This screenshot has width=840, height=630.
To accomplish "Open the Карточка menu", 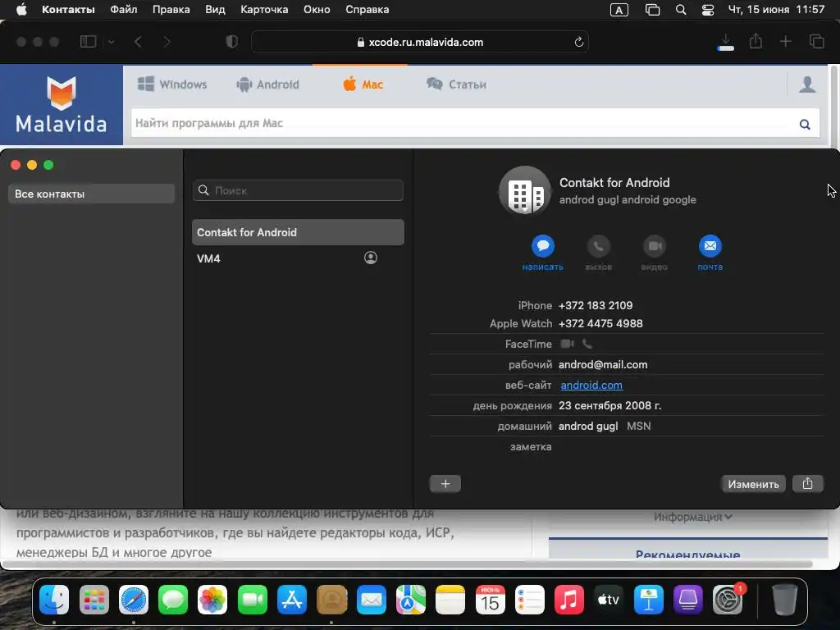I will [x=264, y=10].
